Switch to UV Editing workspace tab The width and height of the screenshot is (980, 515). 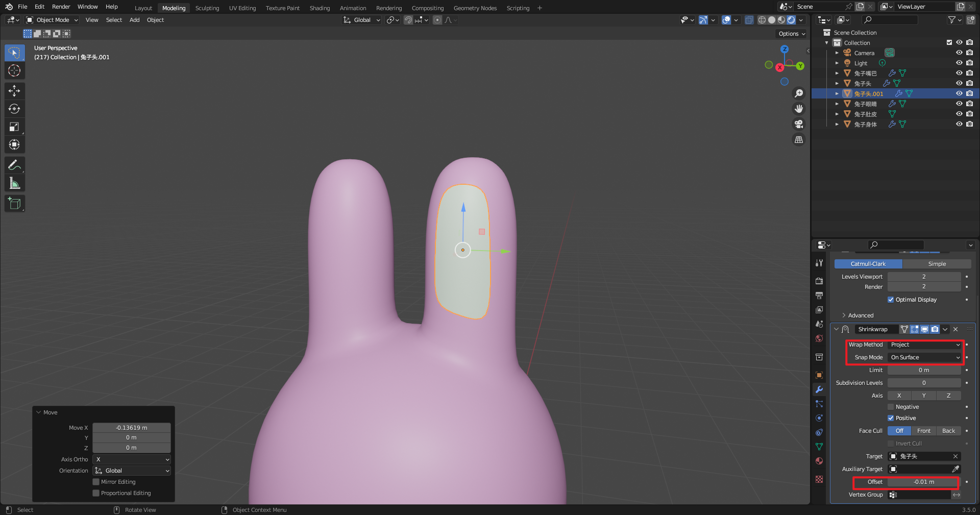(242, 8)
